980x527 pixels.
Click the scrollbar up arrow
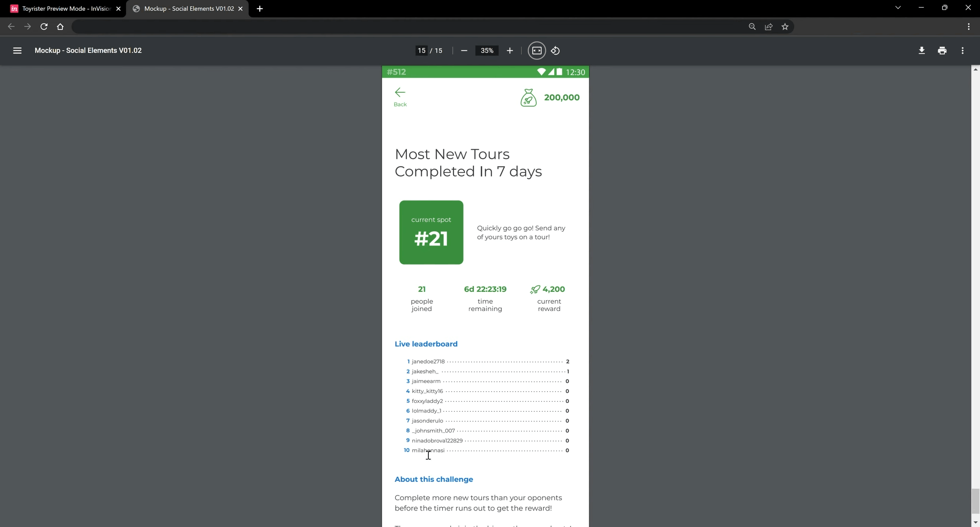click(x=975, y=69)
